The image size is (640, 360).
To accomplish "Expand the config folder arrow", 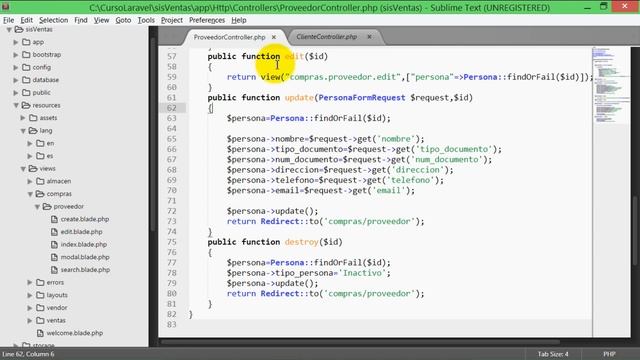I will click(16, 67).
